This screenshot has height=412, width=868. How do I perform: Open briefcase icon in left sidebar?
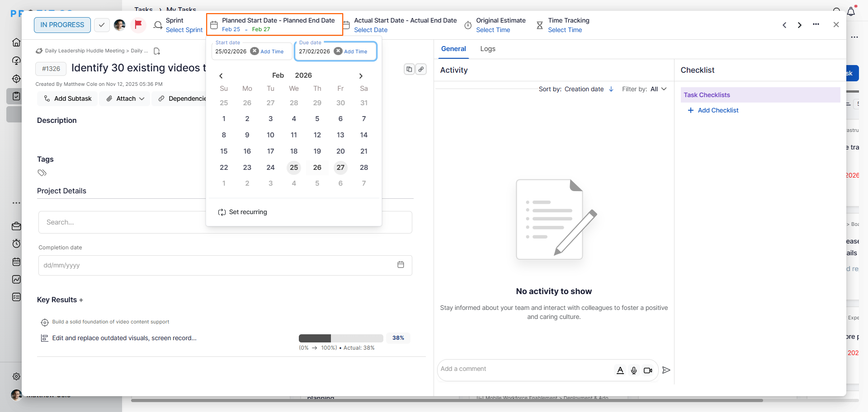pos(16,226)
